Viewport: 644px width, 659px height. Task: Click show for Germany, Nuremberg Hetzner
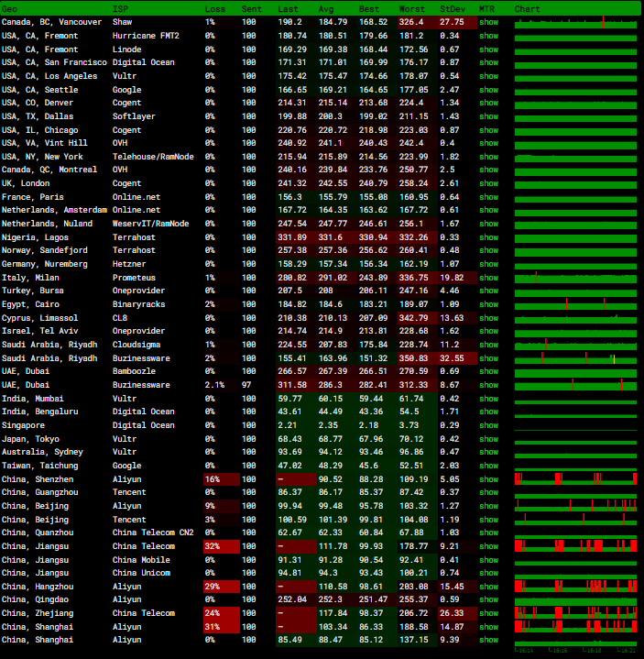click(488, 264)
